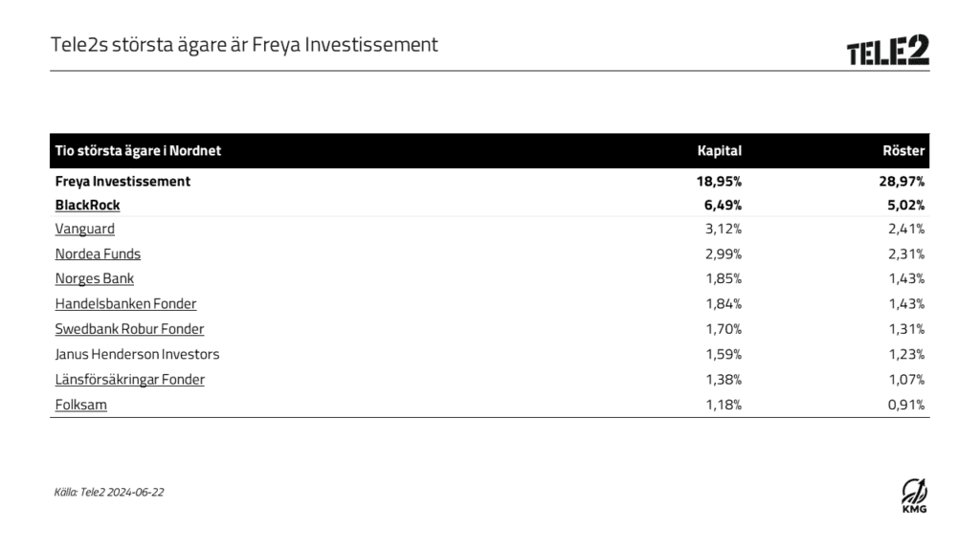The height and width of the screenshot is (551, 980).
Task: Select the Handelsbanken Fonder link
Action: coord(125,303)
